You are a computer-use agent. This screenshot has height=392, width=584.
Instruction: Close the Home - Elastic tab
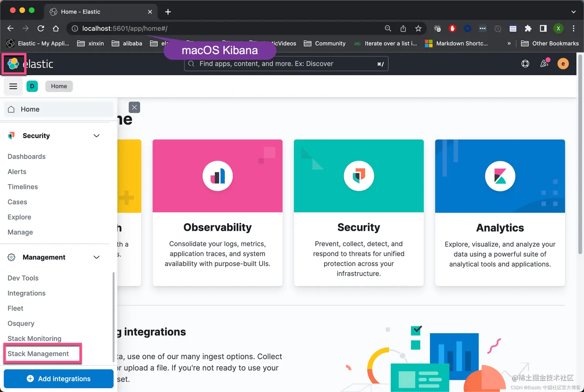click(x=150, y=12)
